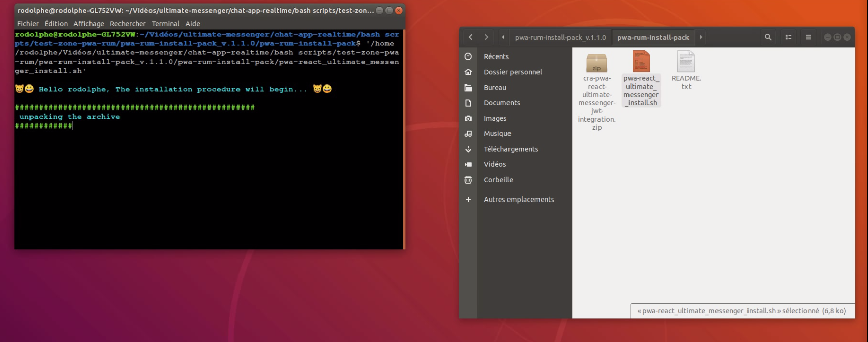The height and width of the screenshot is (342, 868).
Task: Select the README.txt file icon
Action: coord(685,62)
